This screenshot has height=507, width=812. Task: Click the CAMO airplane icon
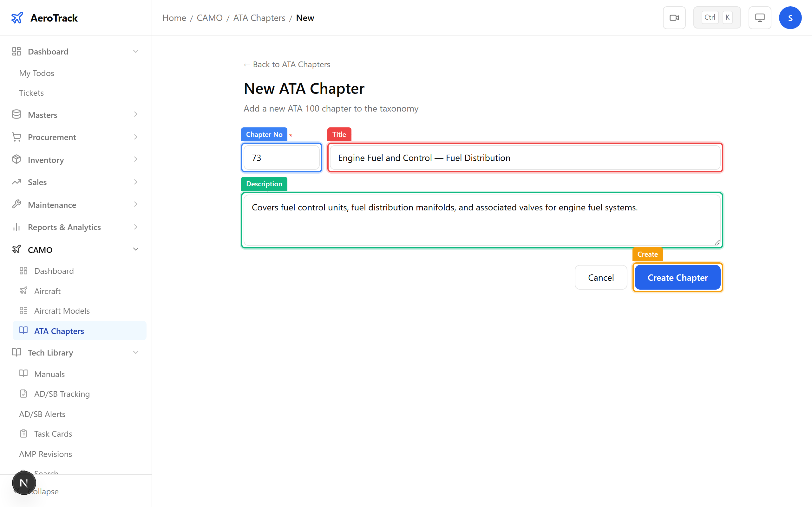[16, 249]
